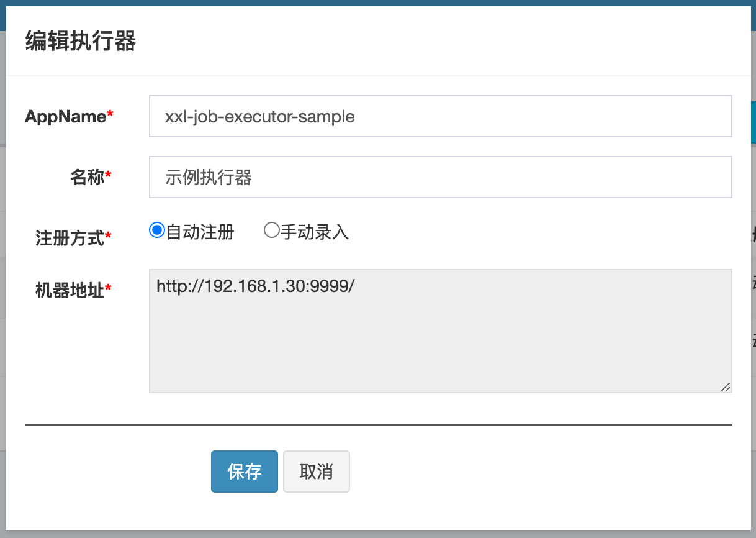Click the 自动注册 option text
756x538 pixels.
[x=200, y=232]
